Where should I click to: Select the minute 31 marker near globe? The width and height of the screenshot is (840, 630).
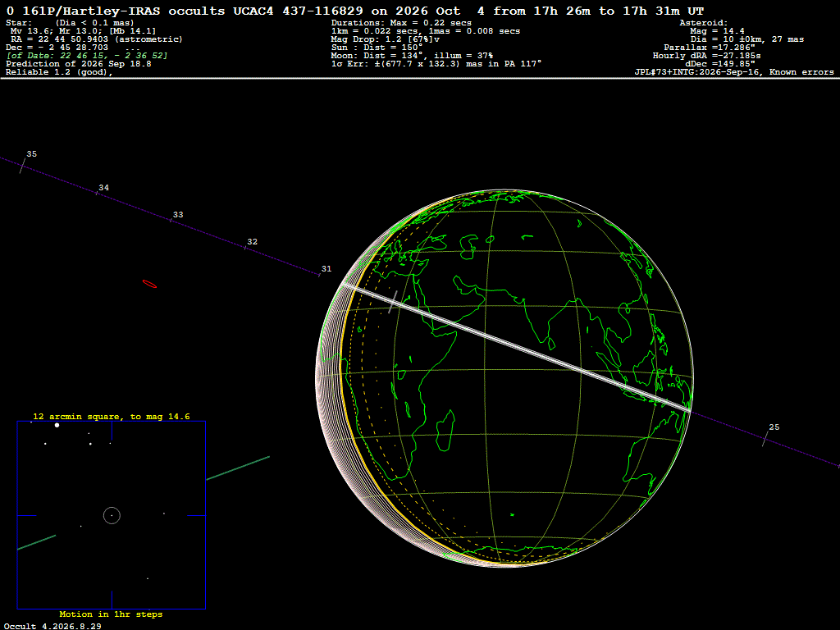coord(320,275)
